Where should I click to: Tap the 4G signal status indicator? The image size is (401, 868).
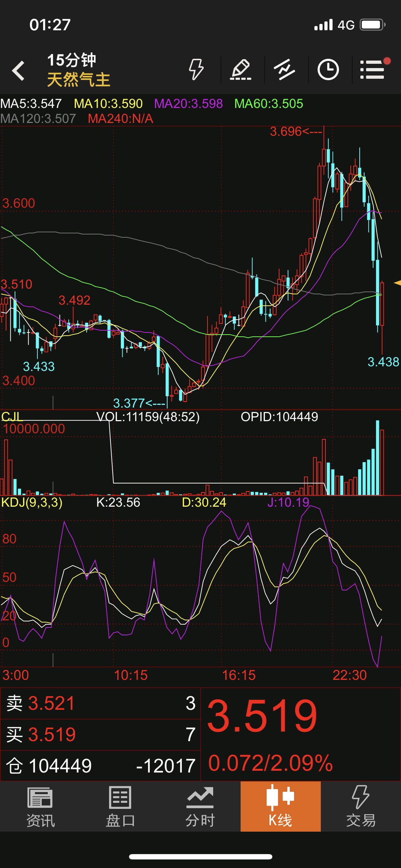point(346,25)
